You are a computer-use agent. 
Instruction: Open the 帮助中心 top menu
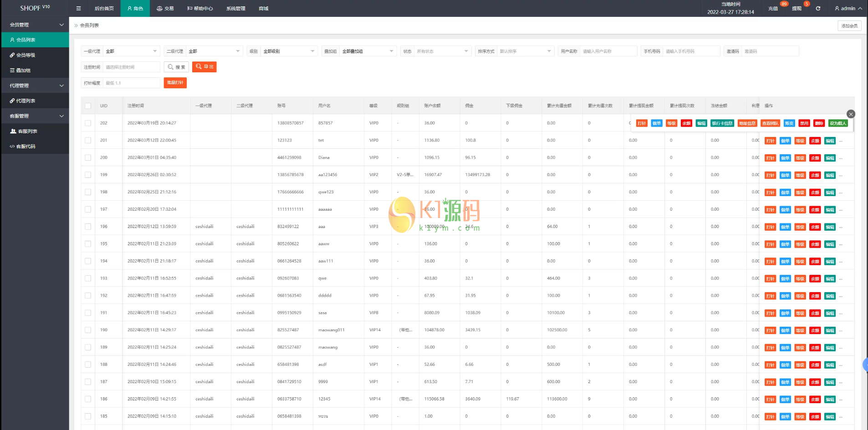(x=200, y=9)
